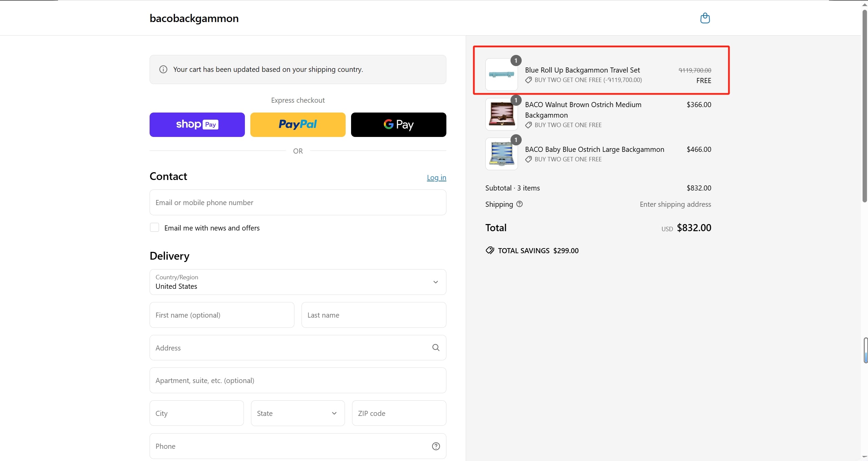Click quantity badge on Walnut Brown thumbnail
Screen dimensions: 868x461
(516, 100)
